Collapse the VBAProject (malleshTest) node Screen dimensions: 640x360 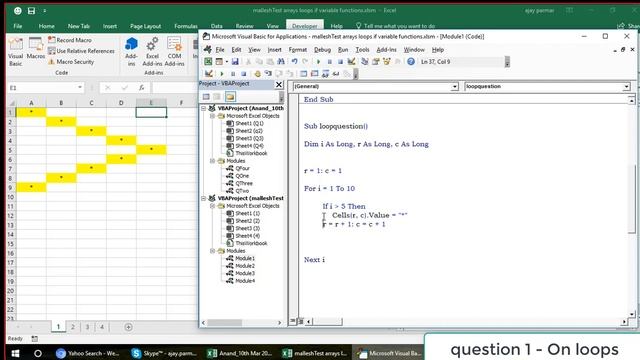[x=204, y=198]
